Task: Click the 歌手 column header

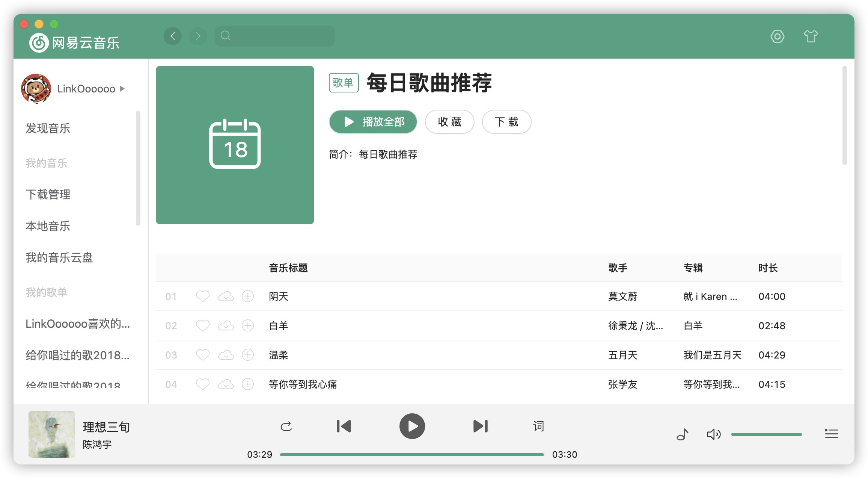Action: (618, 268)
